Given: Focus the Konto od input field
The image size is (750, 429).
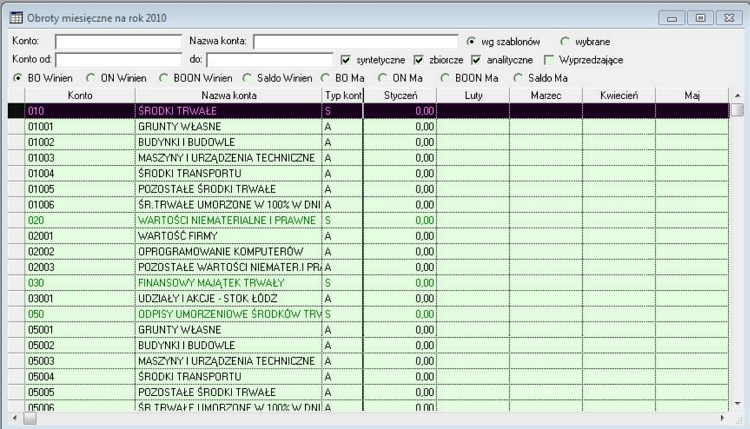Looking at the screenshot, I should tap(119, 60).
